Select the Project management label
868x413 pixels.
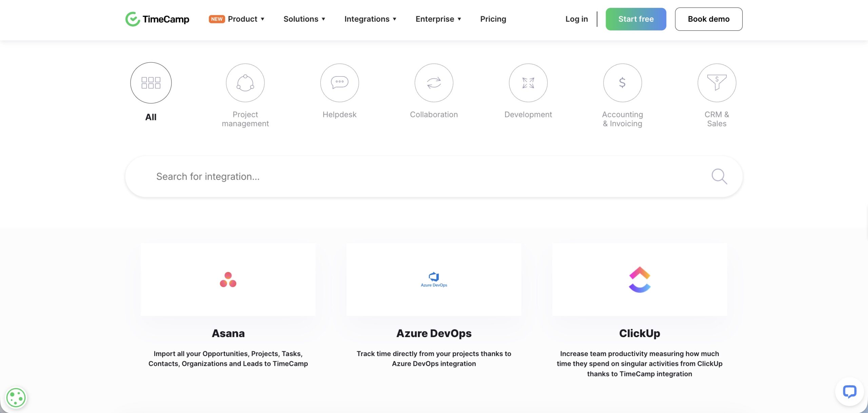[x=245, y=119]
